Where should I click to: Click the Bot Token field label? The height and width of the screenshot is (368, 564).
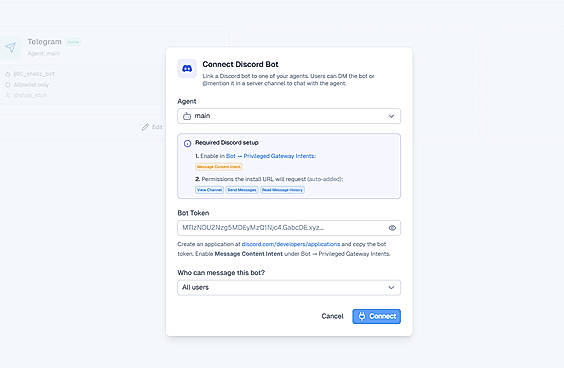(193, 213)
